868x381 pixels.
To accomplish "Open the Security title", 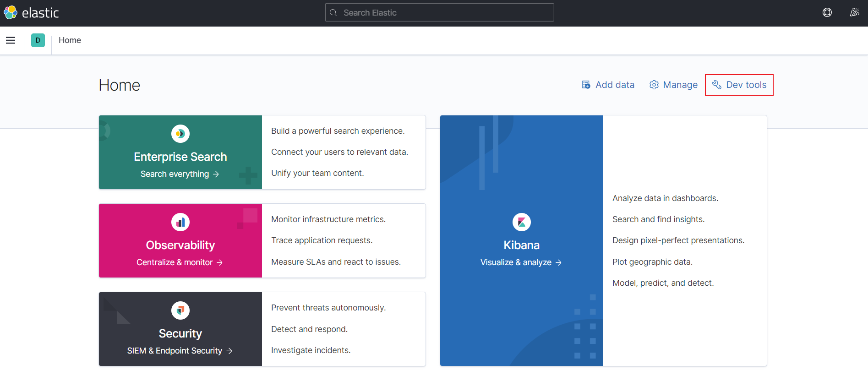I will tap(180, 333).
